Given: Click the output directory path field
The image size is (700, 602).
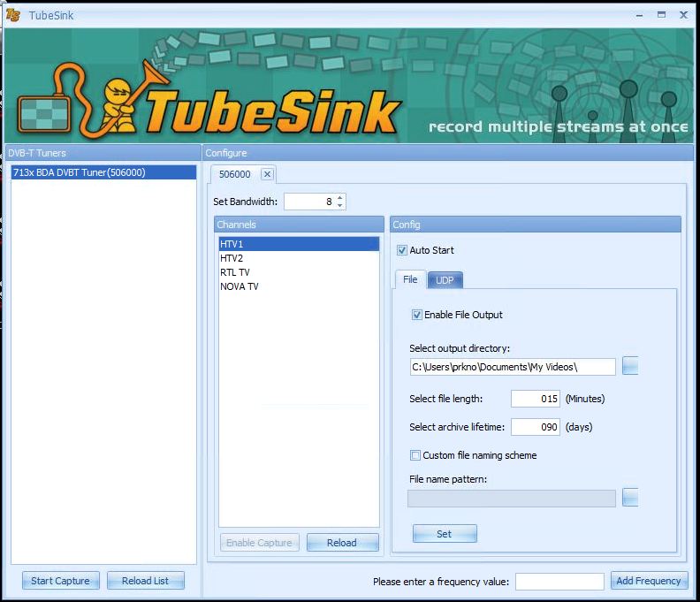Looking at the screenshot, I should [513, 367].
